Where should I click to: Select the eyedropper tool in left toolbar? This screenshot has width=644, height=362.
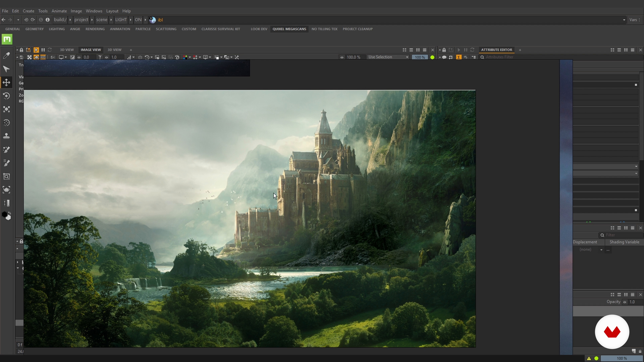click(x=7, y=55)
